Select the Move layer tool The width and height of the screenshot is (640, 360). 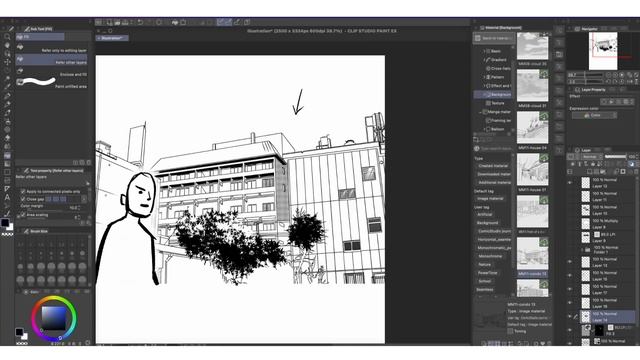coord(7,62)
